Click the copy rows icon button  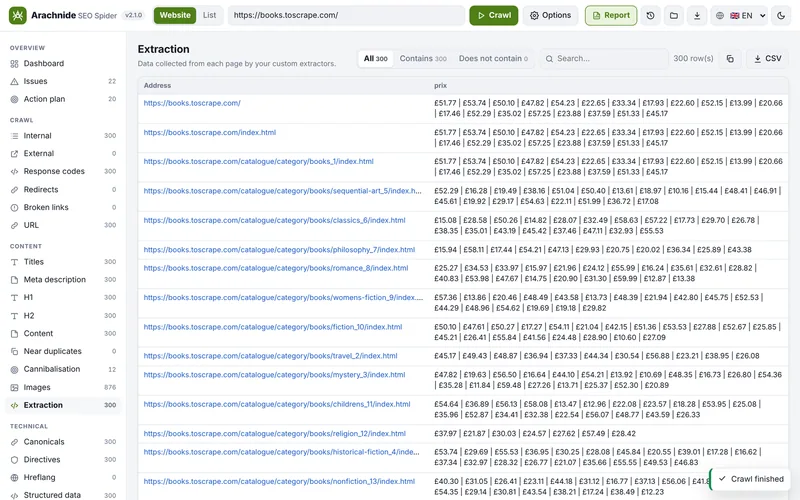[x=730, y=59]
